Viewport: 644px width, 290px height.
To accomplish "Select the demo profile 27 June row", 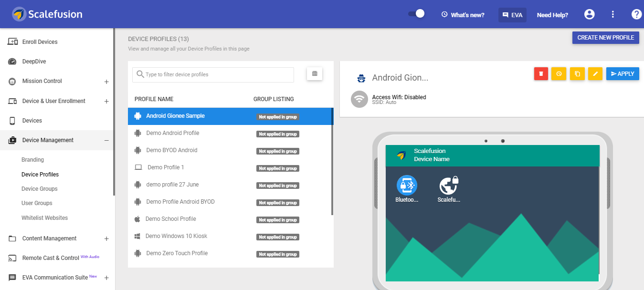I will click(x=230, y=185).
